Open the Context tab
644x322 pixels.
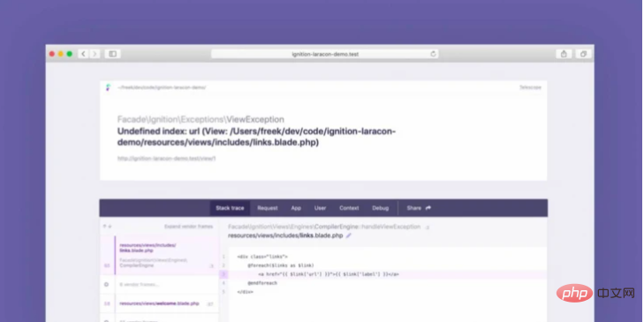point(349,208)
